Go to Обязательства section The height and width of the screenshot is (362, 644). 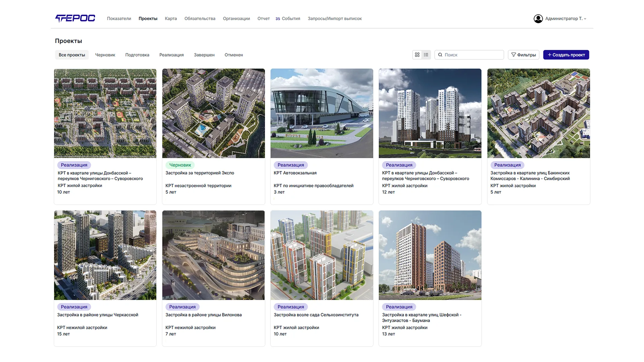click(200, 18)
